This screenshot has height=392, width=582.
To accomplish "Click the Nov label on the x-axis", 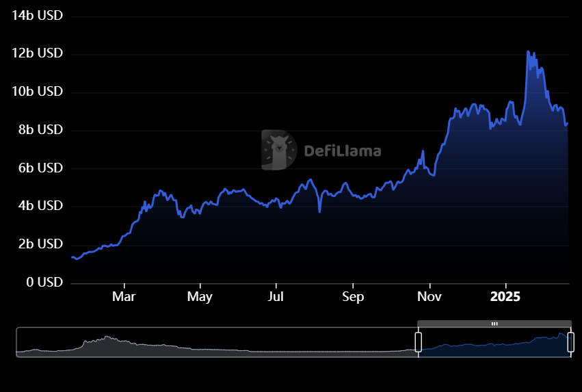I will click(429, 298).
